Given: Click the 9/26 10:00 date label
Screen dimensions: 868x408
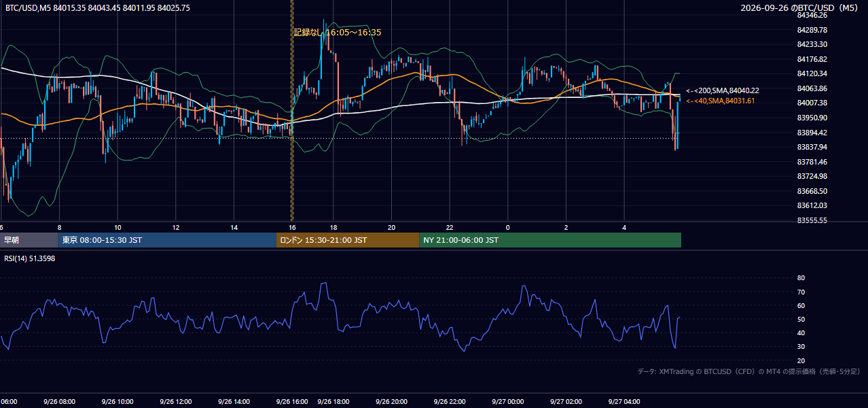Looking at the screenshot, I should 117,402.
